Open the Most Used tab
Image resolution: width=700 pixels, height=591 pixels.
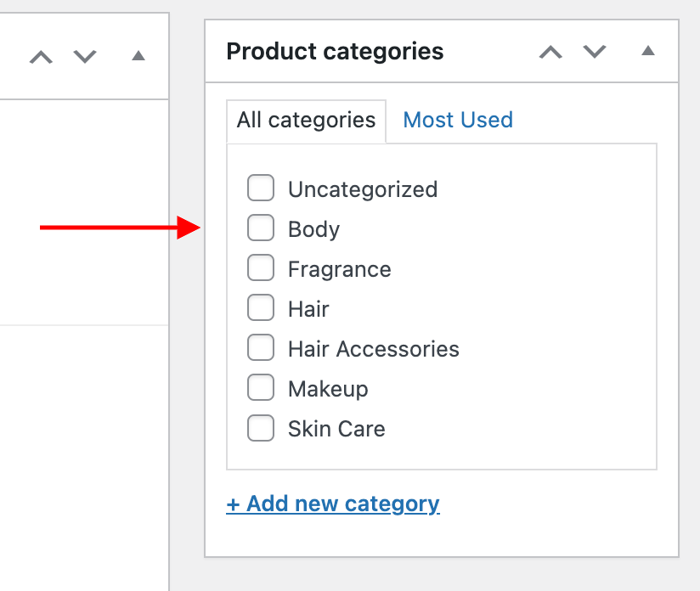tap(458, 121)
